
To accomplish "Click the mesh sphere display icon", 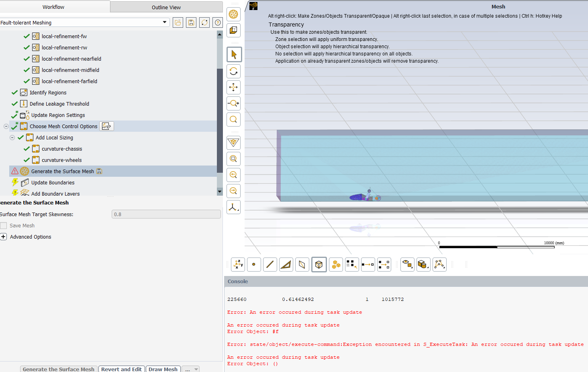I will [233, 14].
